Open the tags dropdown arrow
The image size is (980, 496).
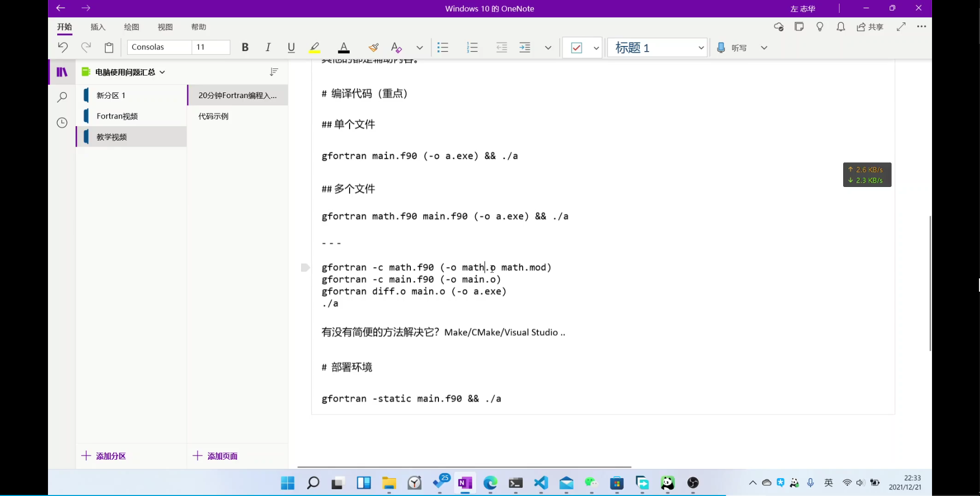click(x=596, y=48)
